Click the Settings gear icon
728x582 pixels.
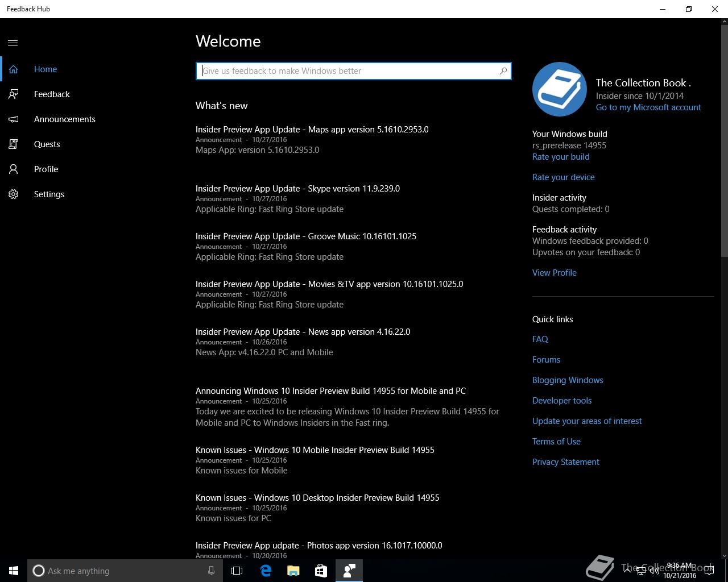coord(13,194)
